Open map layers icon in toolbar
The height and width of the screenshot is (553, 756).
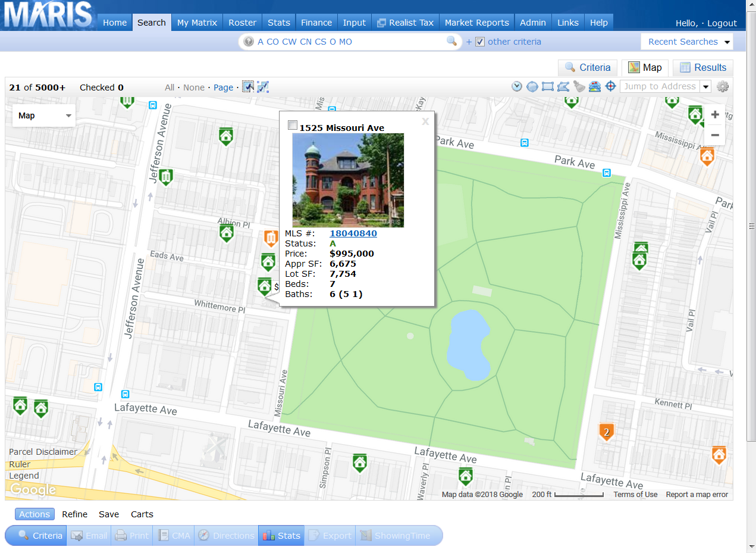594,87
